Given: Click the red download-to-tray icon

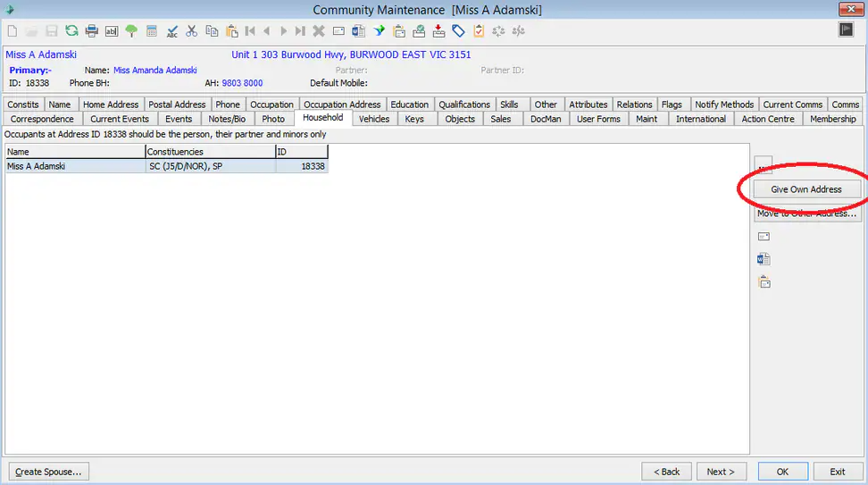Looking at the screenshot, I should [x=438, y=31].
